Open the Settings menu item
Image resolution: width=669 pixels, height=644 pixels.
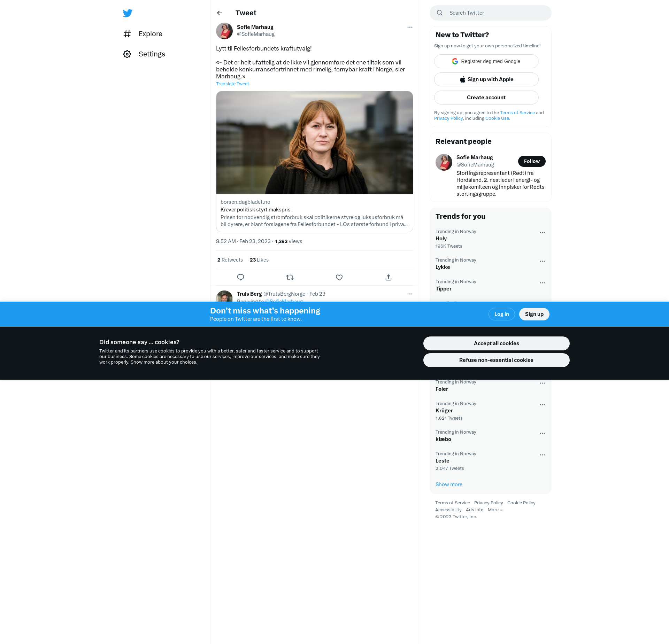[x=144, y=54]
